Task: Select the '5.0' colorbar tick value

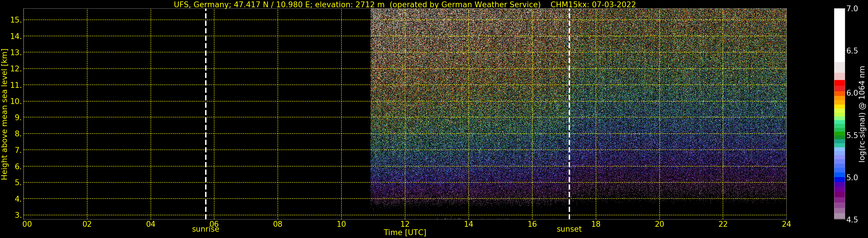Action: click(852, 177)
